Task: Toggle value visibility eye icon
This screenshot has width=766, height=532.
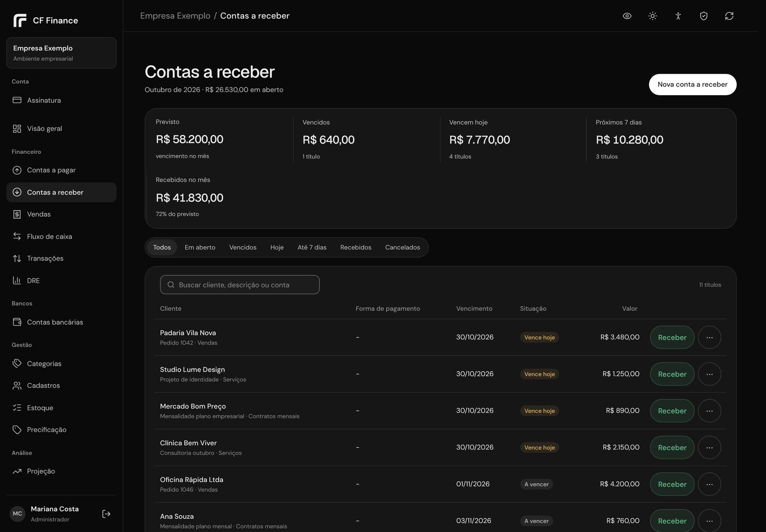Action: [627, 16]
